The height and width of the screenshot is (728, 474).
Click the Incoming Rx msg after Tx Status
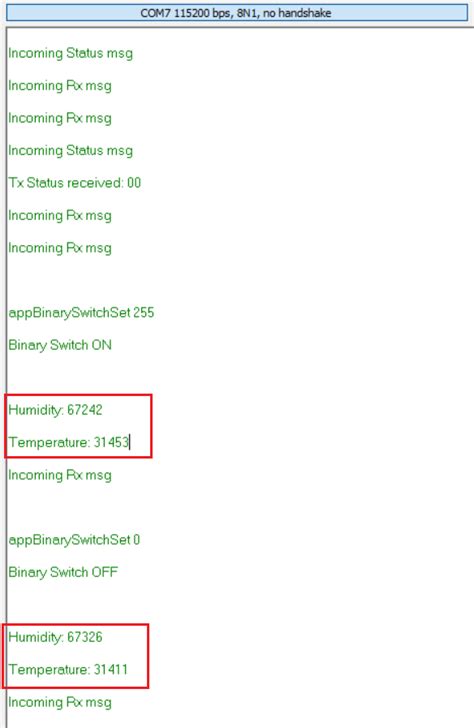tap(60, 216)
